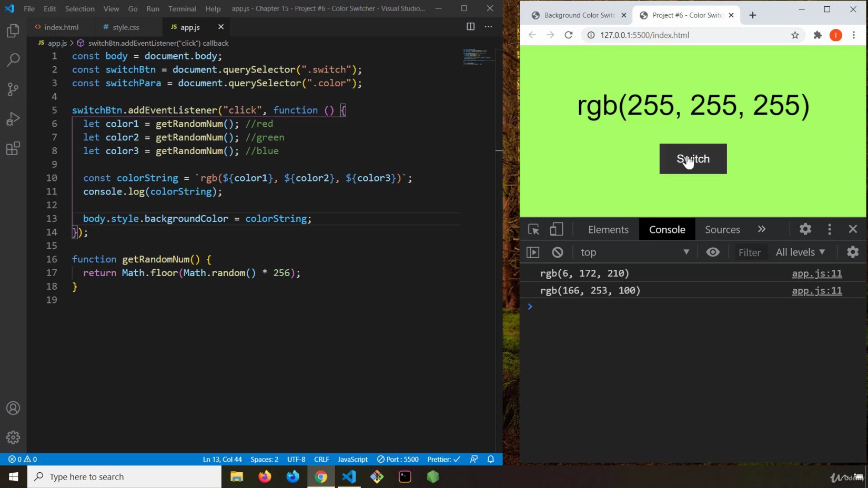The width and height of the screenshot is (868, 488).
Task: Change indentation via Spaces: 2
Action: pyautogui.click(x=264, y=459)
